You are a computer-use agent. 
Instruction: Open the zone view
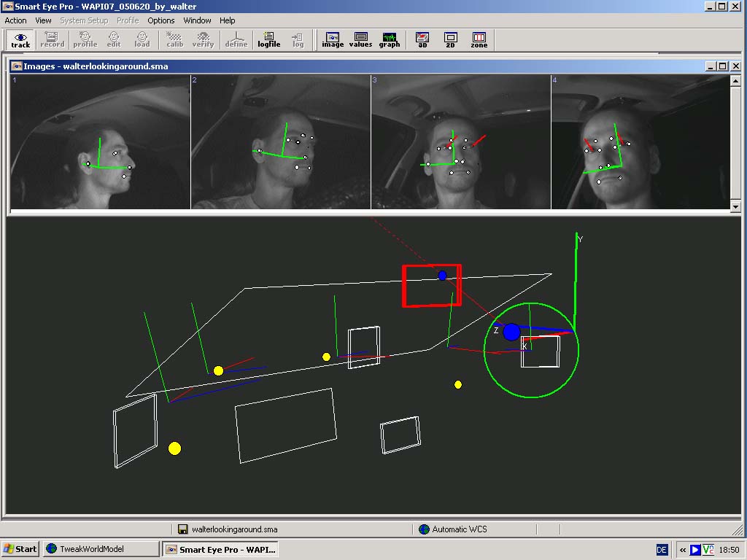click(479, 39)
